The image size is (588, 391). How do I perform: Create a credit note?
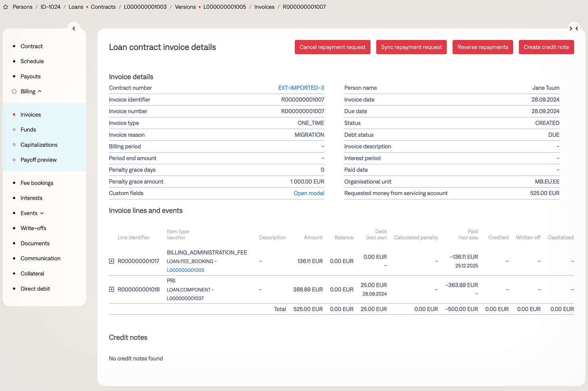coord(546,47)
